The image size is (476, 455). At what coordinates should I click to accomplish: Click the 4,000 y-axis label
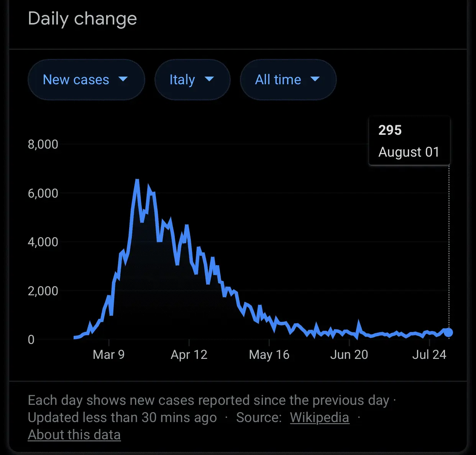pos(43,242)
